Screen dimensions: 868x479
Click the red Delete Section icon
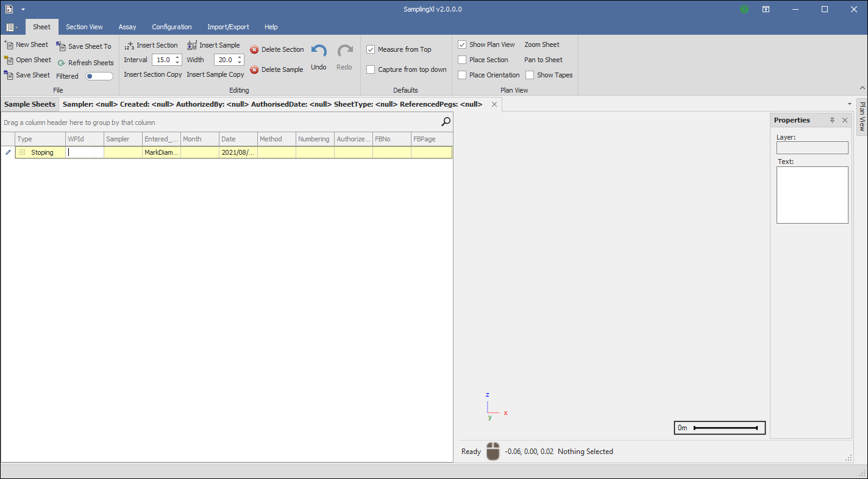coord(254,49)
